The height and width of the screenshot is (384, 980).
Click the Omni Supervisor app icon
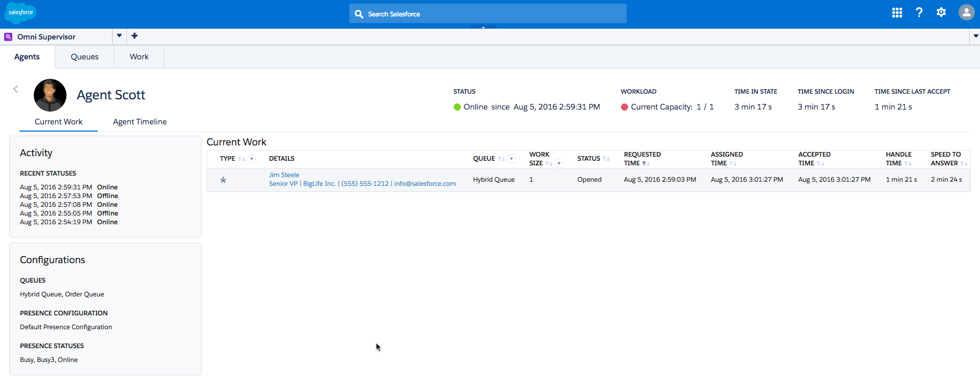8,37
